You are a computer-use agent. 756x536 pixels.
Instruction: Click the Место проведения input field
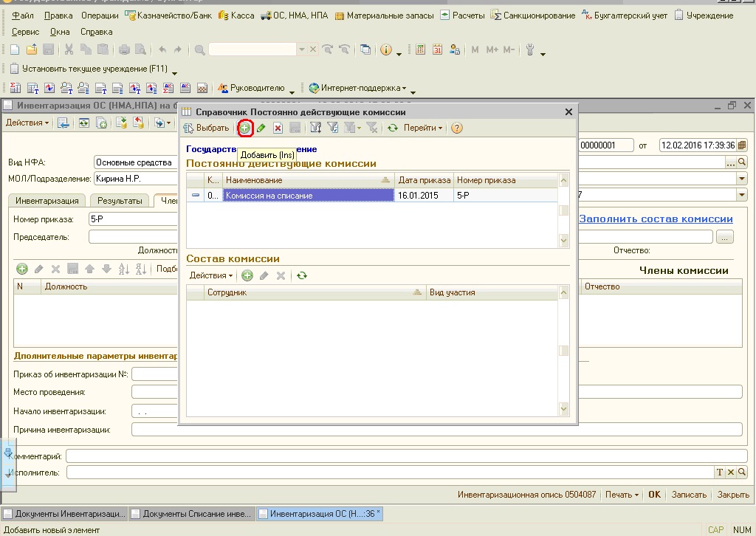(155, 392)
